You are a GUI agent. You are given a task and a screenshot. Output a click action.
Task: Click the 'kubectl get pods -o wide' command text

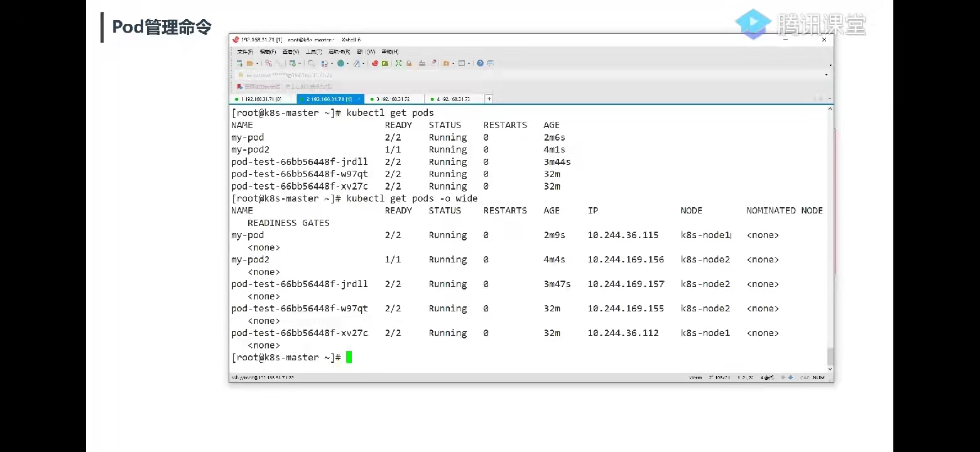[x=412, y=198]
